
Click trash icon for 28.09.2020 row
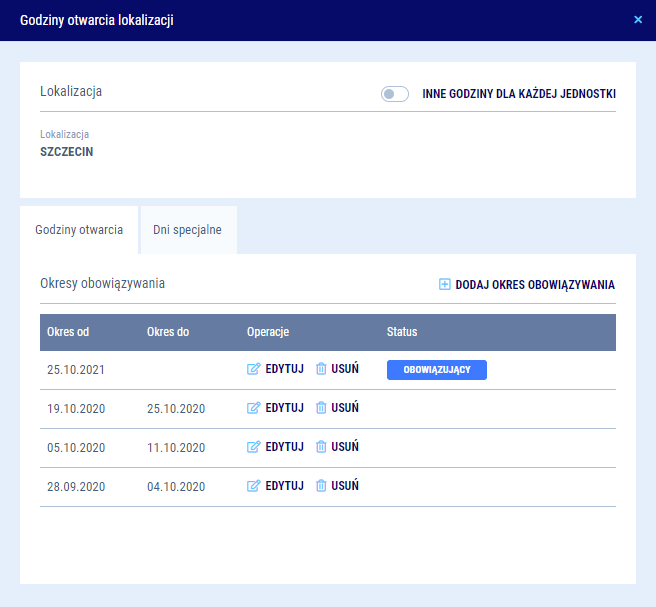[321, 486]
